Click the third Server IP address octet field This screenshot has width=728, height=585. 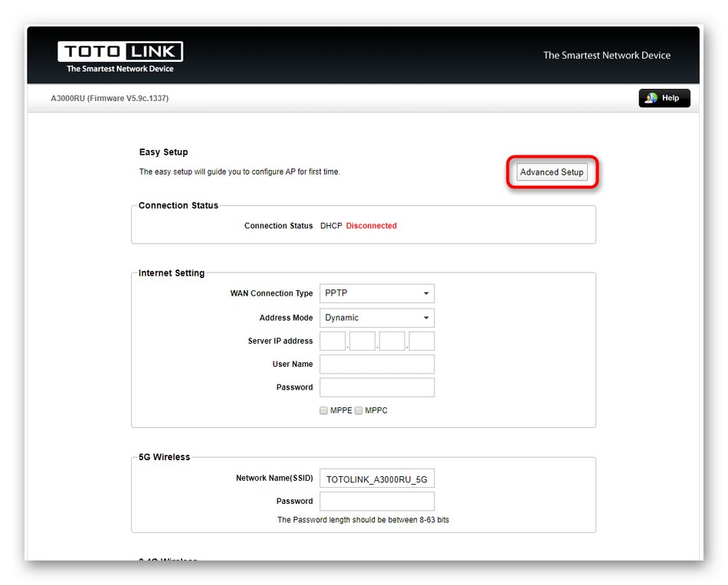point(392,341)
